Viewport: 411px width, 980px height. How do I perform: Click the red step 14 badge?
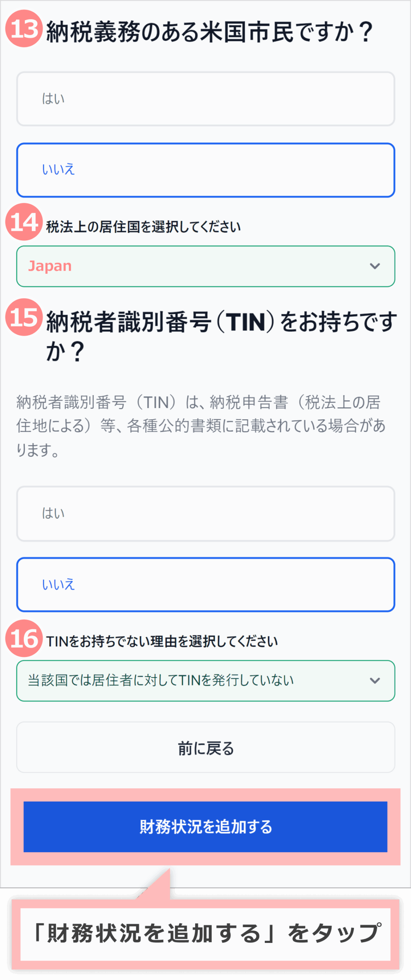pos(24,222)
